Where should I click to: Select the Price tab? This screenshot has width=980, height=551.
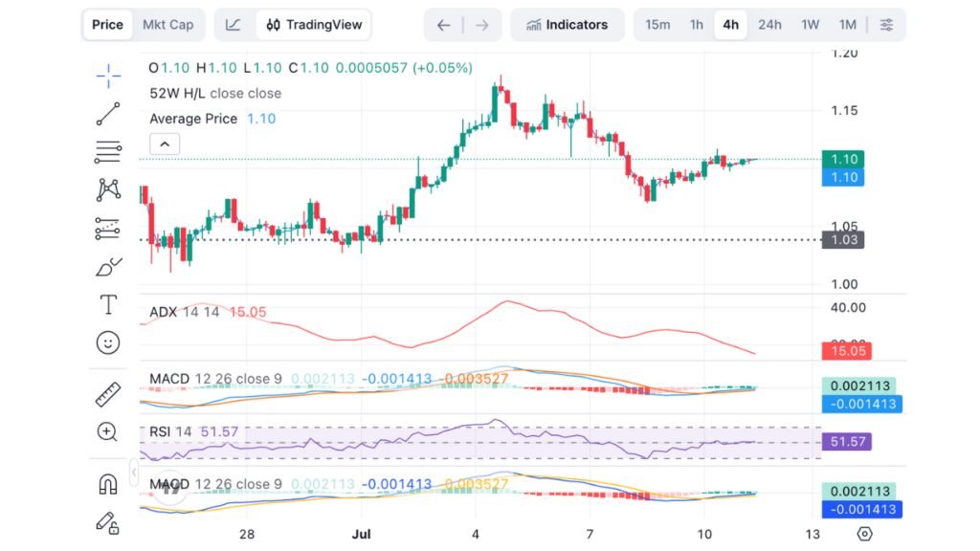[x=107, y=25]
